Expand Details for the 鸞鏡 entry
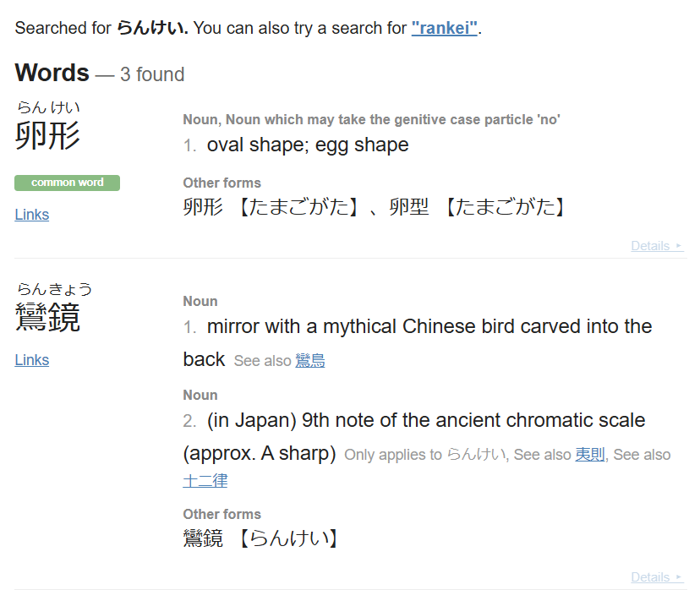This screenshot has width=700, height=590. pyautogui.click(x=656, y=577)
